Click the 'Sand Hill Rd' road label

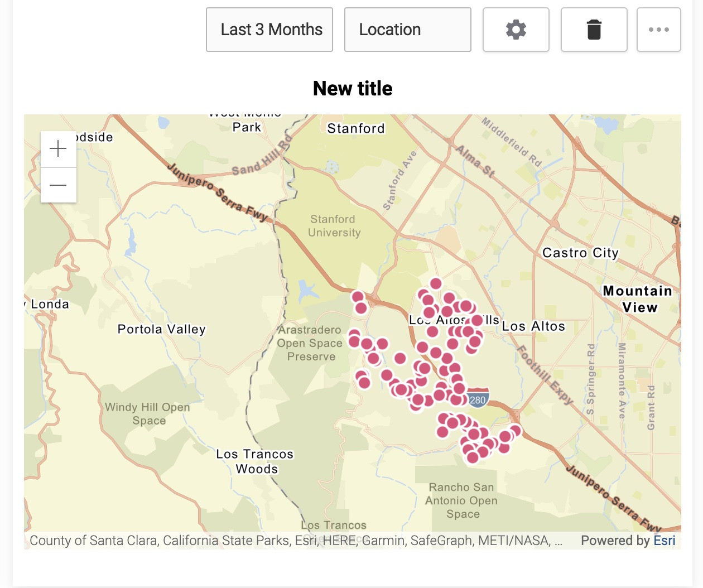262,156
